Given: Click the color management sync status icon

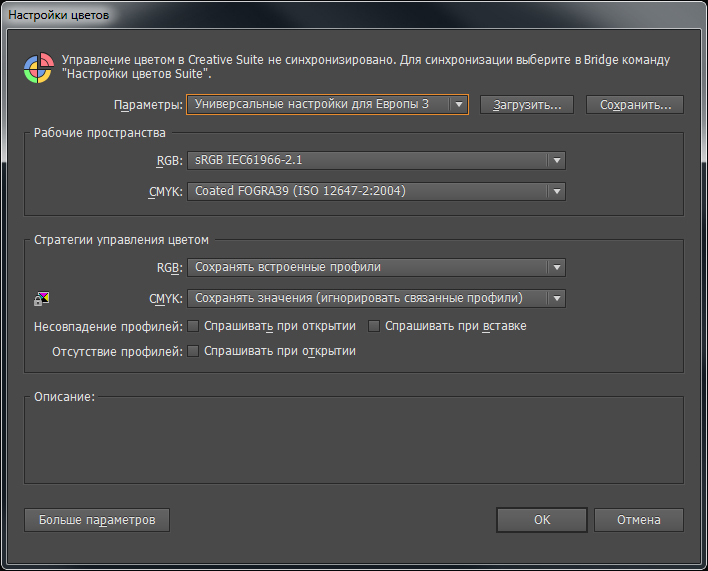Looking at the screenshot, I should pos(39,68).
